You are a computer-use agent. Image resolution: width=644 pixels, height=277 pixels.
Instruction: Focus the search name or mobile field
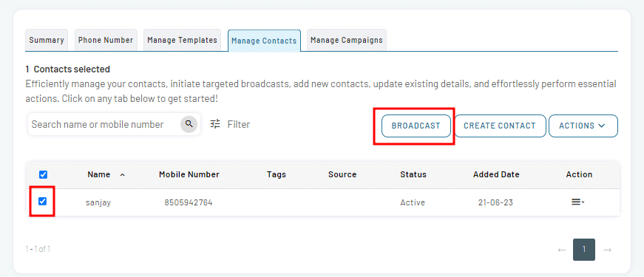point(105,124)
